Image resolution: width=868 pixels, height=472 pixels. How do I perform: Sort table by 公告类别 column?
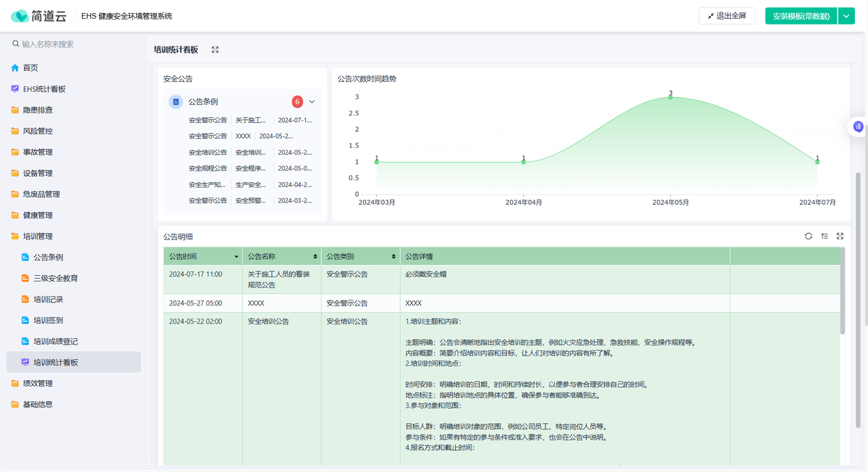(x=393, y=257)
